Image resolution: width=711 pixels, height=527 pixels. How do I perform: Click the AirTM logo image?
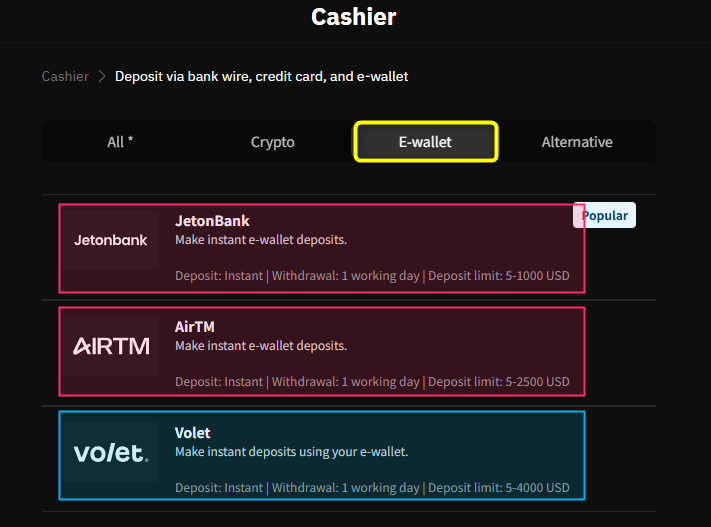click(x=111, y=346)
